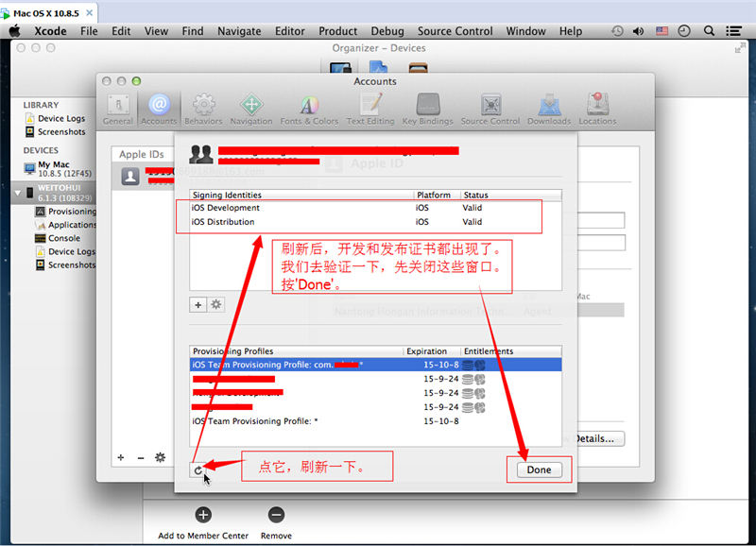Open the Source Control preferences pane
756x546 pixels.
(490, 110)
